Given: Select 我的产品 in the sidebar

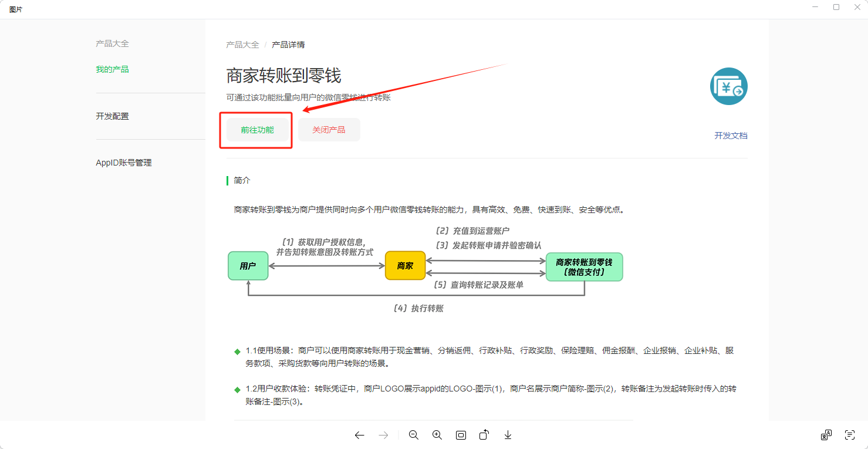Looking at the screenshot, I should [112, 69].
